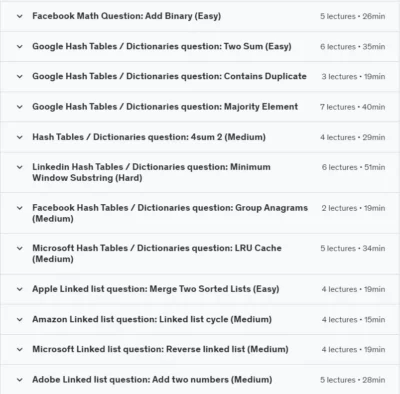Expand chevron next to Reverse linked list
The width and height of the screenshot is (400, 394).
pyautogui.click(x=20, y=349)
